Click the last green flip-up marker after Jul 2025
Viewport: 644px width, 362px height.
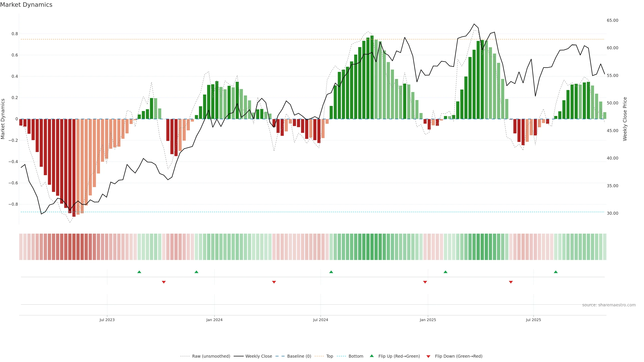click(x=556, y=272)
